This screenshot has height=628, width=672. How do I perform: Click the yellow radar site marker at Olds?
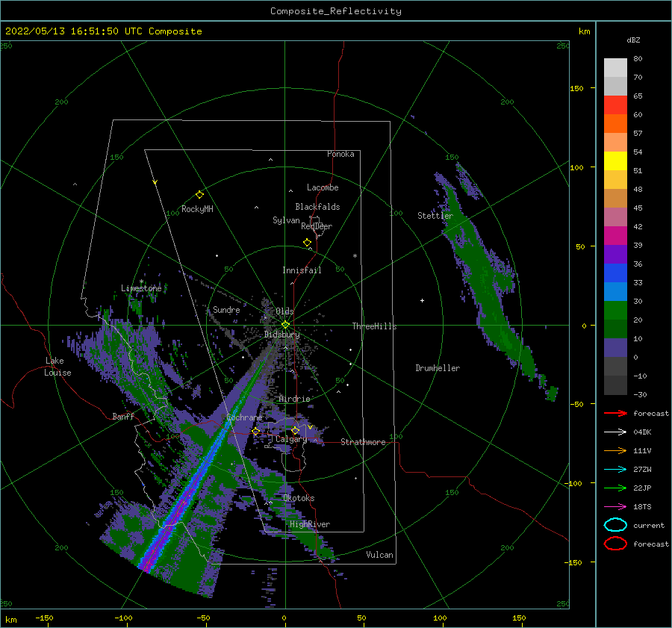[285, 325]
